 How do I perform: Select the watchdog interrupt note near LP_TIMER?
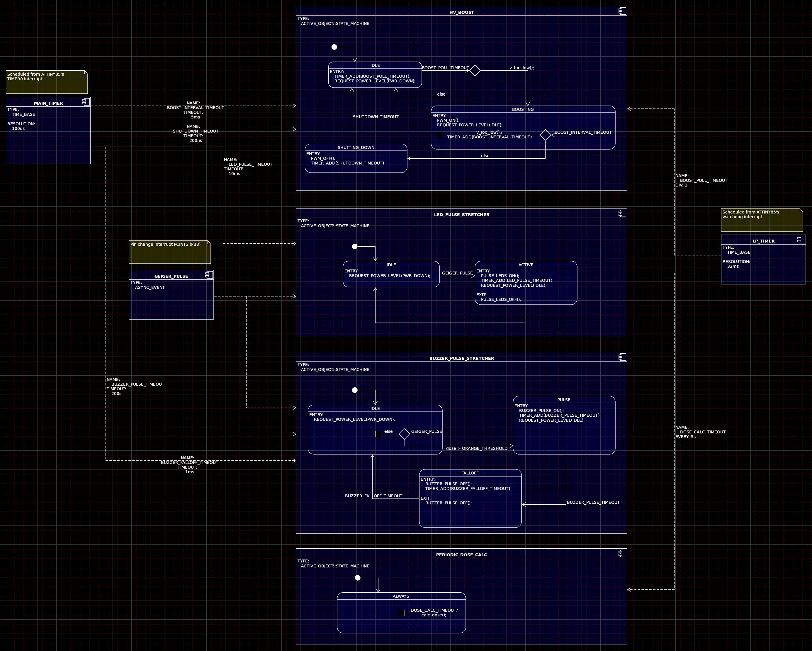[x=762, y=220]
